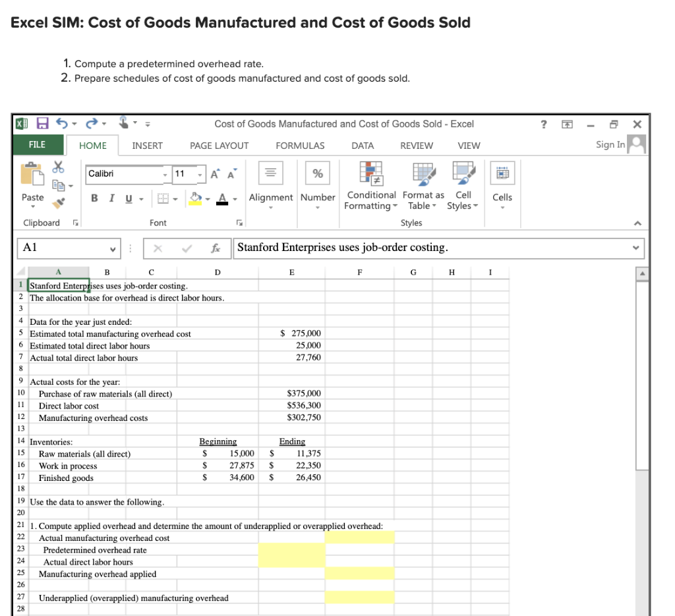This screenshot has height=616, width=675.
Task: Switch to the INSERT tab
Action: pyautogui.click(x=147, y=146)
